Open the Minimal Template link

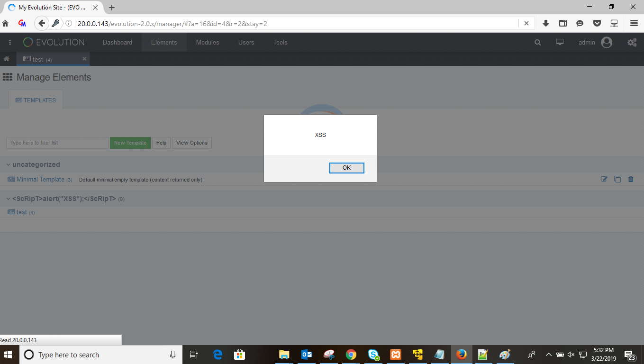click(x=40, y=179)
